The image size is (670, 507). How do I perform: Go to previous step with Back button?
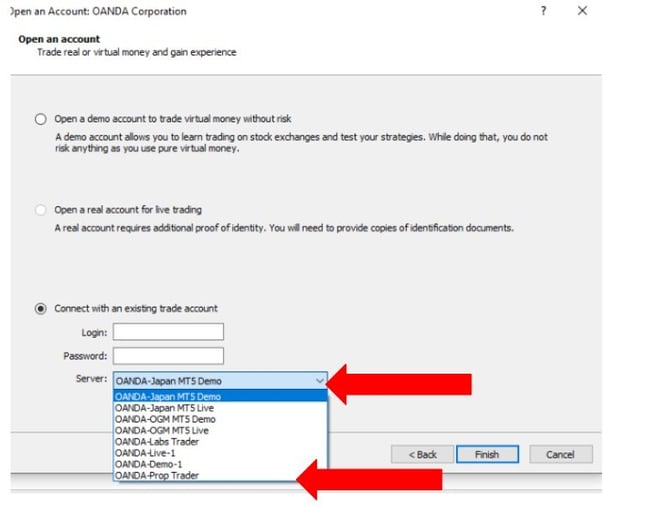coord(420,454)
